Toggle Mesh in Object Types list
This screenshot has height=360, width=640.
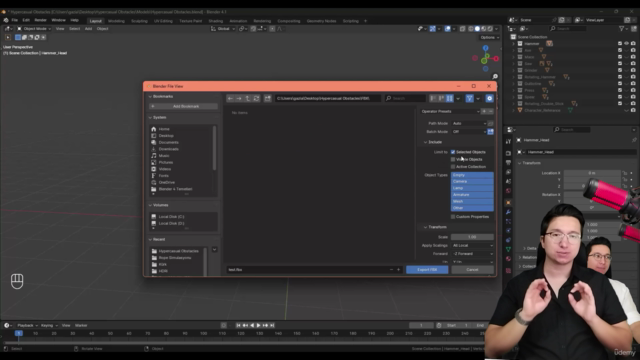click(x=472, y=201)
